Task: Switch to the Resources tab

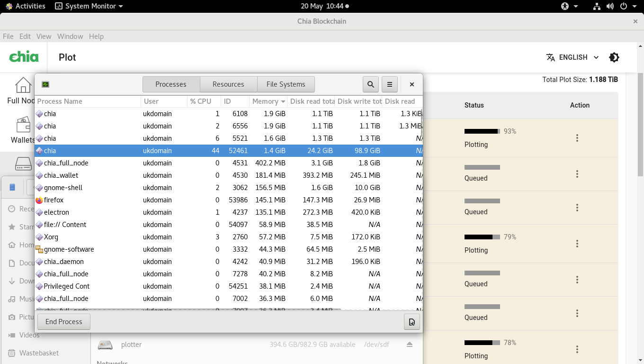Action: pyautogui.click(x=228, y=84)
